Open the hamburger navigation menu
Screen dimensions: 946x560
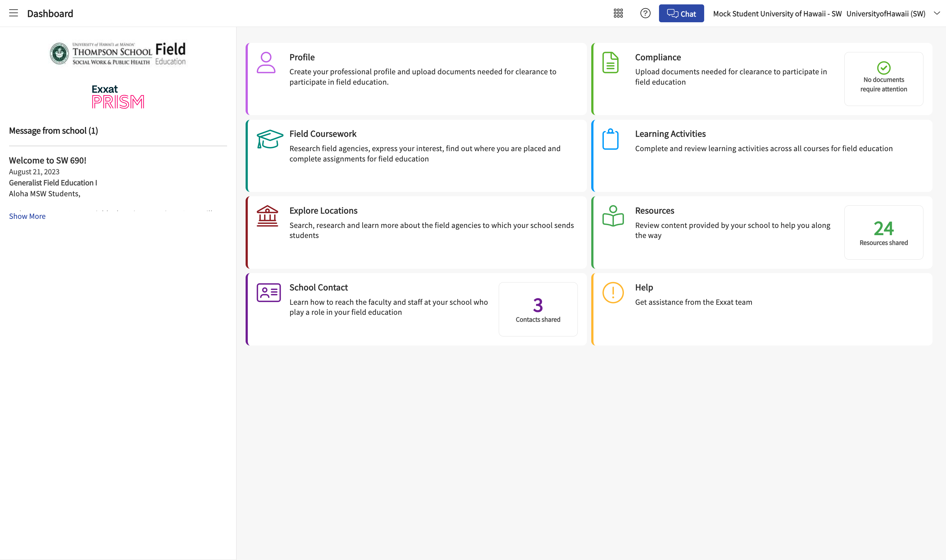click(x=13, y=13)
